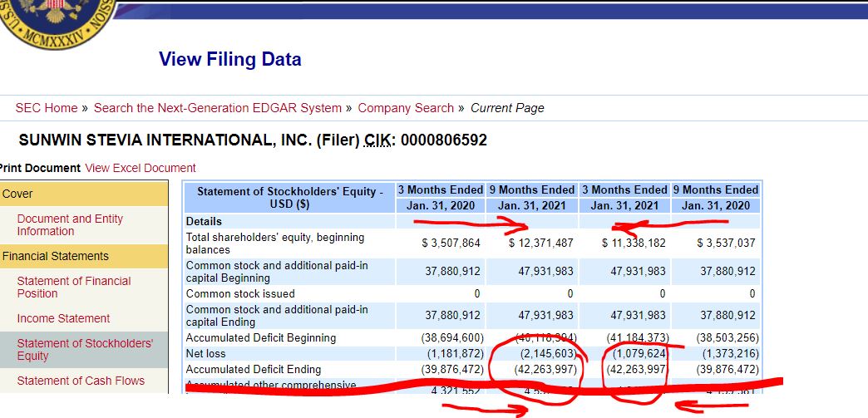Click Common stock and additional paid-in capital Beginning label

point(277,272)
